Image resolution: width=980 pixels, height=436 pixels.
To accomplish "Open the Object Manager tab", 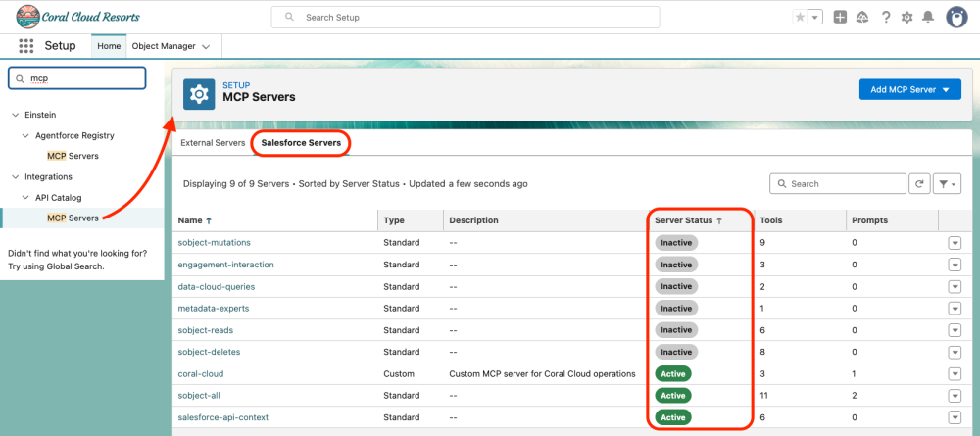I will (x=164, y=46).
